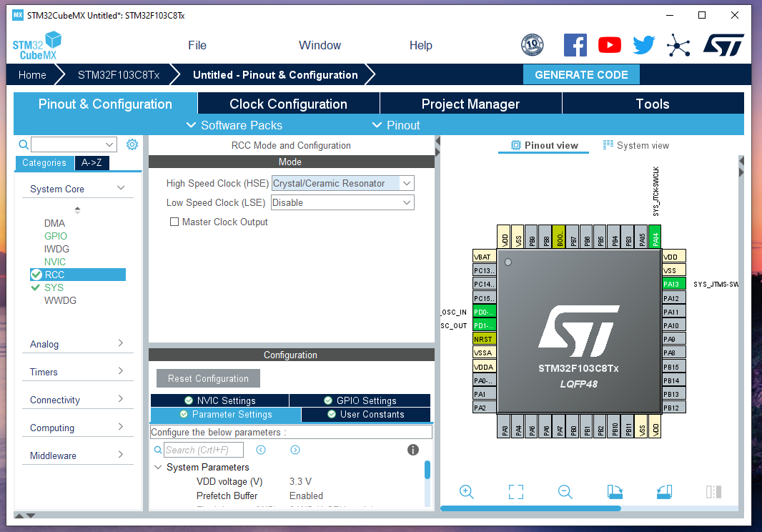Switch to the System view tab
Viewport: 762px width, 532px height.
tap(636, 145)
